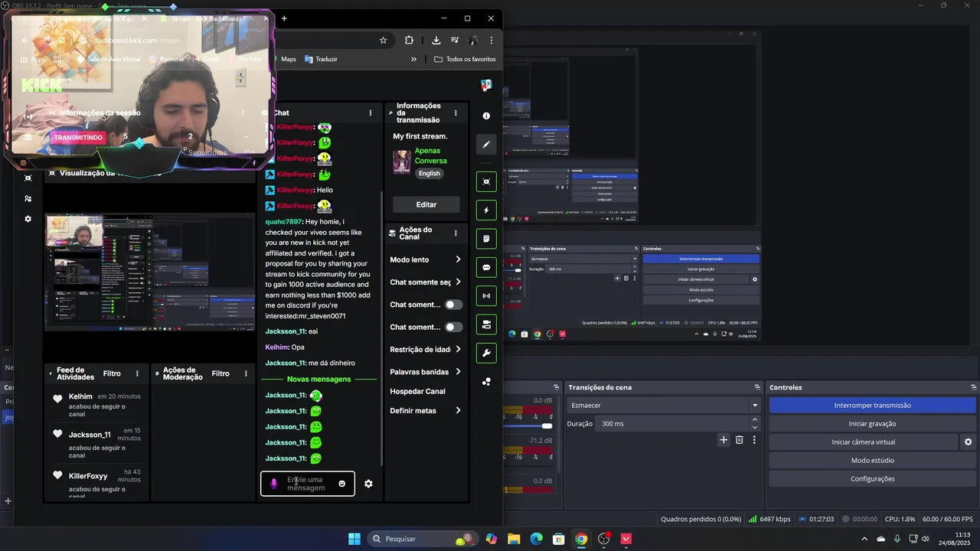The height and width of the screenshot is (551, 980).
Task: Open the wrench icon in Kick sidebar
Action: click(486, 353)
